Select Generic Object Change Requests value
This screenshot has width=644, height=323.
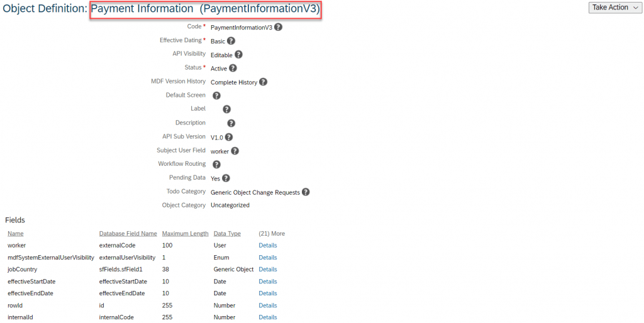(x=255, y=192)
